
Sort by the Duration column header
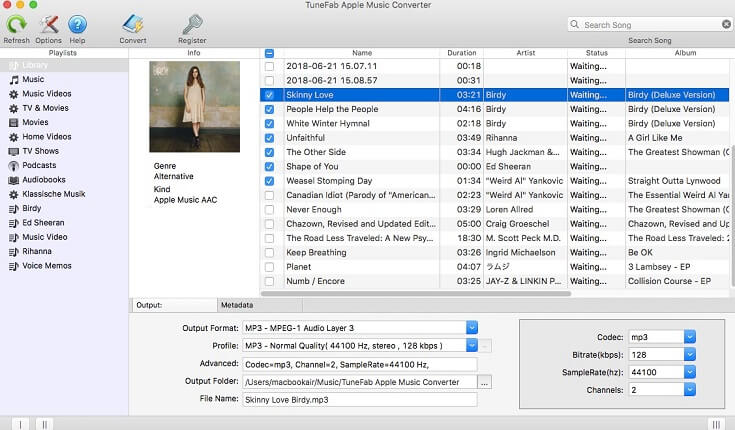point(461,53)
